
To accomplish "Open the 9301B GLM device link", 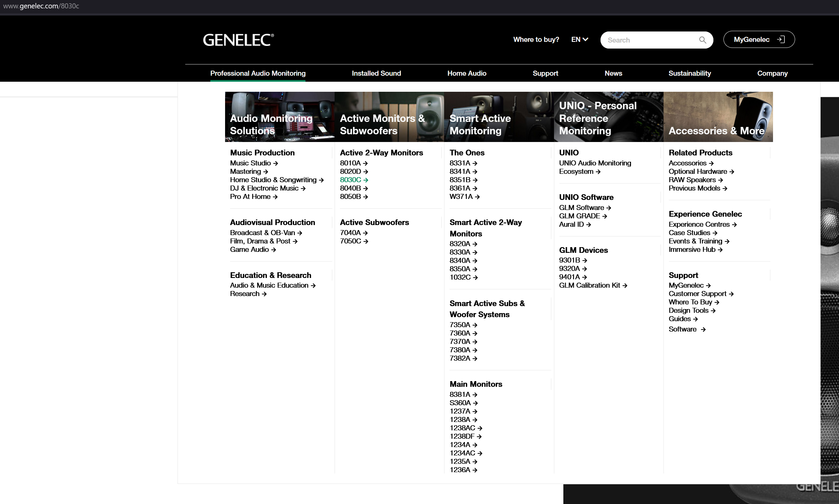I will (x=573, y=260).
